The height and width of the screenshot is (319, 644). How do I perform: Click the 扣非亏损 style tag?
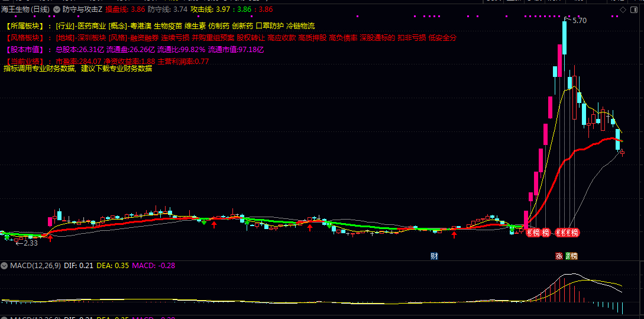tap(412, 38)
